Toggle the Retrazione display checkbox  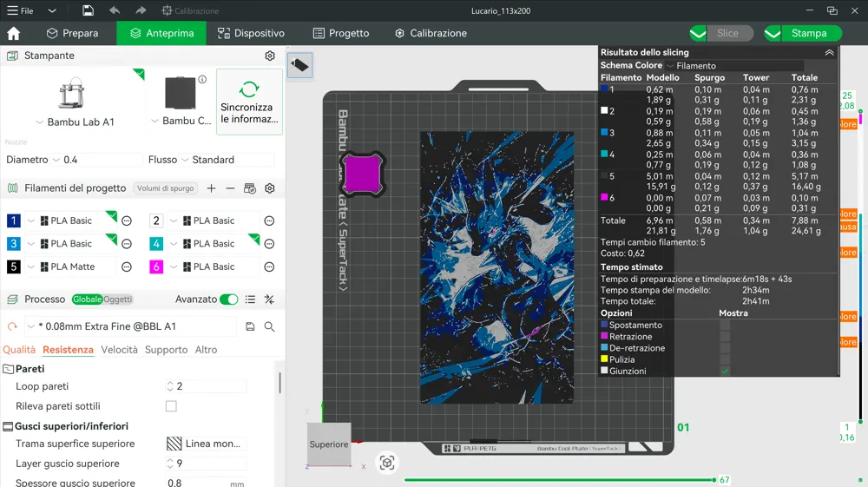click(725, 337)
